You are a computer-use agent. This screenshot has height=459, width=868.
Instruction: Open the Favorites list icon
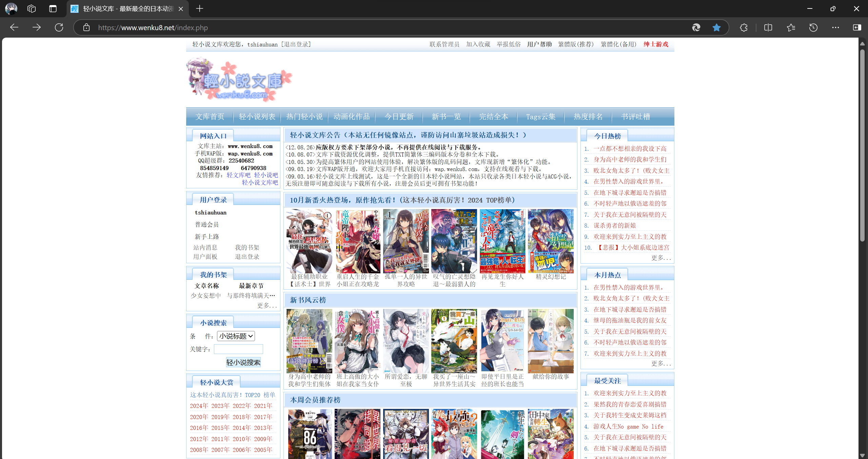[x=791, y=27]
